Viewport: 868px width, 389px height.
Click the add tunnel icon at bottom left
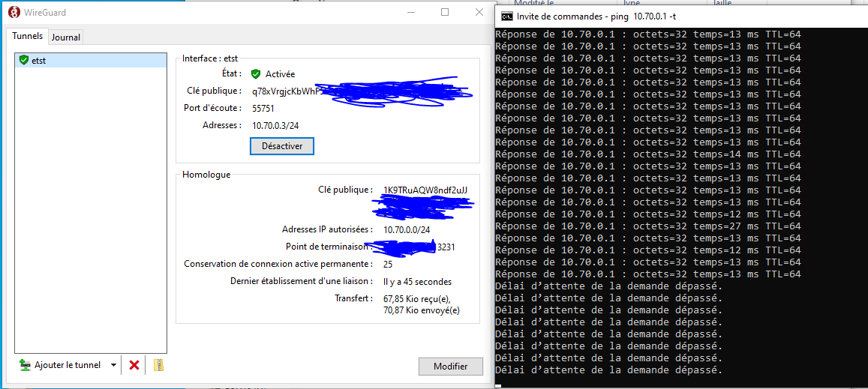pos(25,365)
